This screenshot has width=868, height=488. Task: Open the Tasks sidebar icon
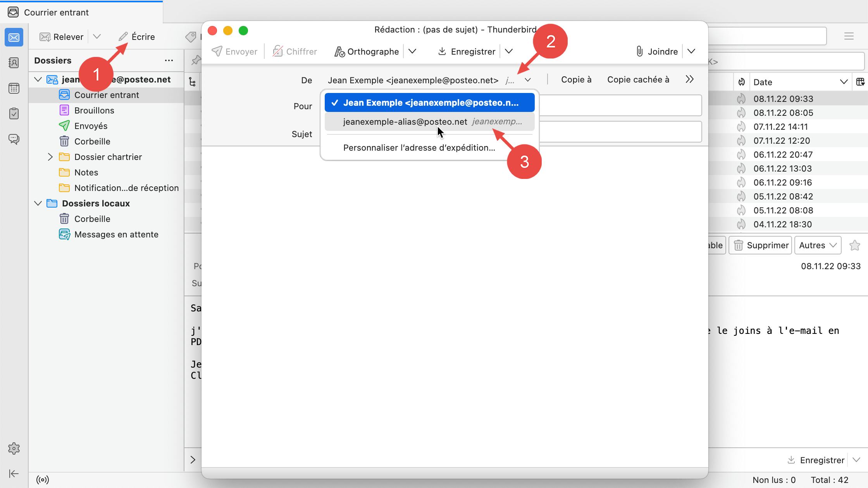click(x=14, y=113)
